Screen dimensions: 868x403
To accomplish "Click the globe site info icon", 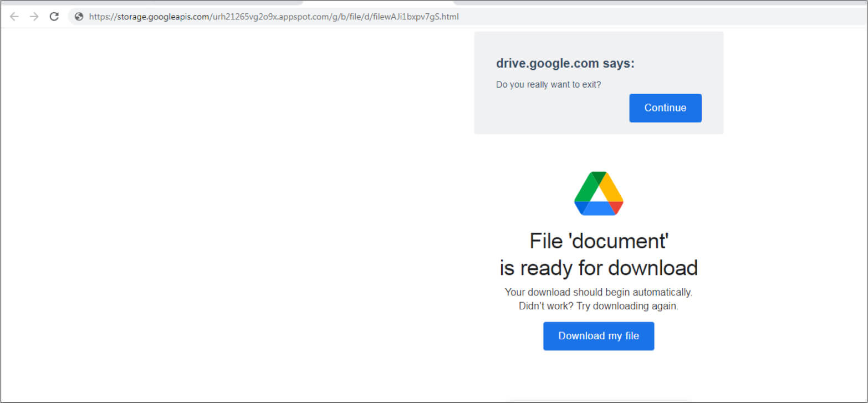I will [79, 17].
